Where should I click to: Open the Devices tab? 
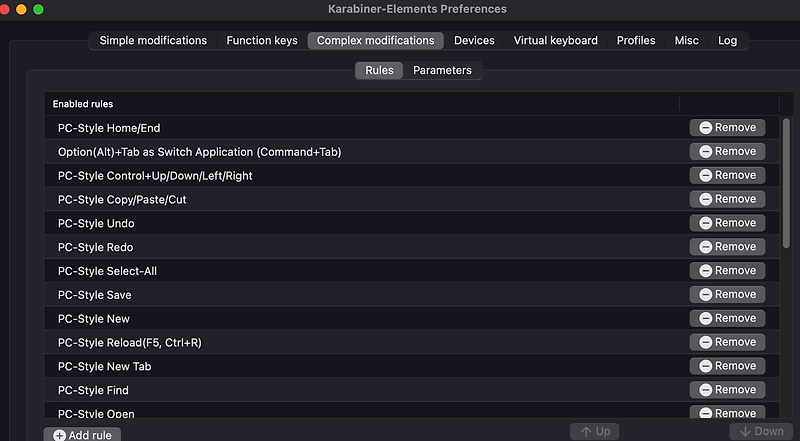474,40
